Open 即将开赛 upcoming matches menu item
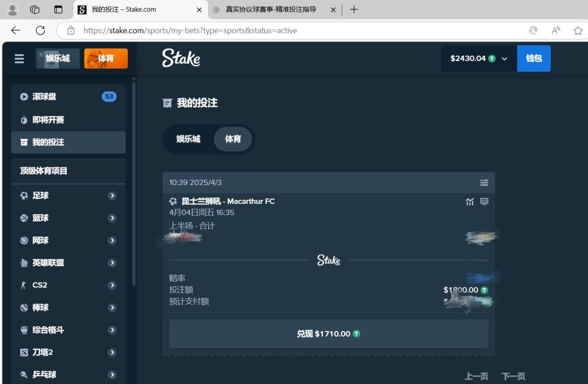Viewport: 588px width, 384px height. pyautogui.click(x=68, y=120)
